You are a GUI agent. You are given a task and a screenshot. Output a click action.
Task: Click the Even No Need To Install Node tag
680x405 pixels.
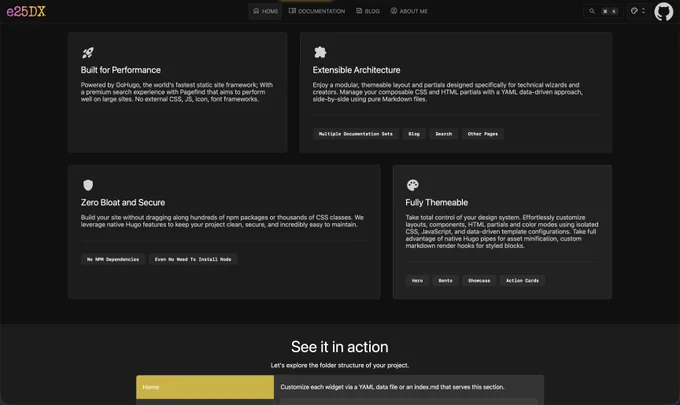coord(193,259)
